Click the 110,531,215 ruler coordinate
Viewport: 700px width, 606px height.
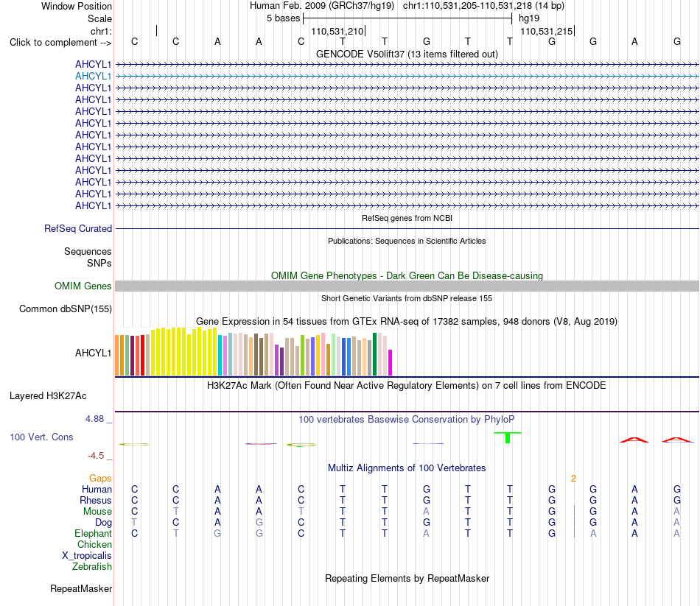pyautogui.click(x=547, y=31)
